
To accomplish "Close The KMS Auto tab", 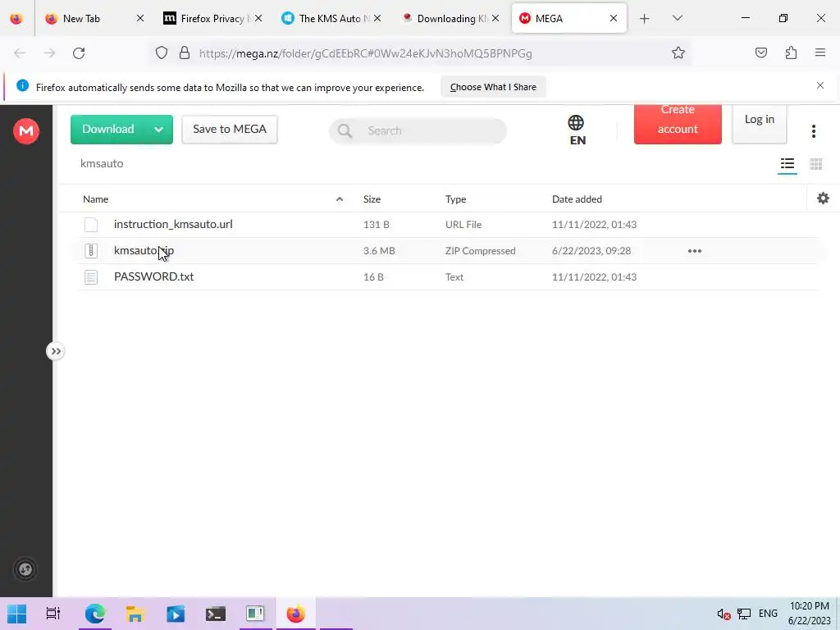I will click(377, 18).
